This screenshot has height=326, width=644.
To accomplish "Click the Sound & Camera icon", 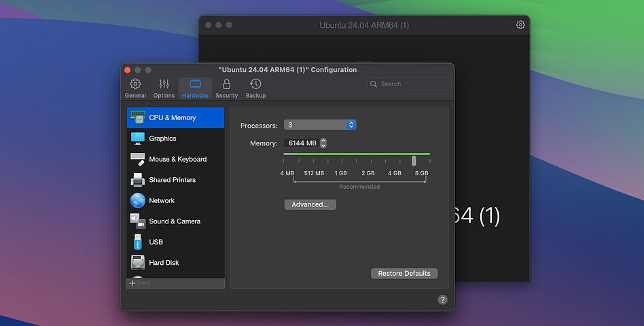I will point(138,221).
